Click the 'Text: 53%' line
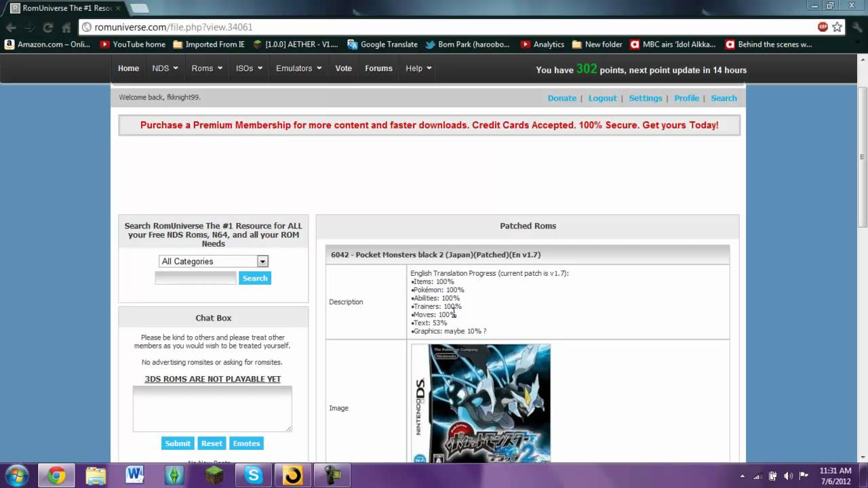 point(429,323)
